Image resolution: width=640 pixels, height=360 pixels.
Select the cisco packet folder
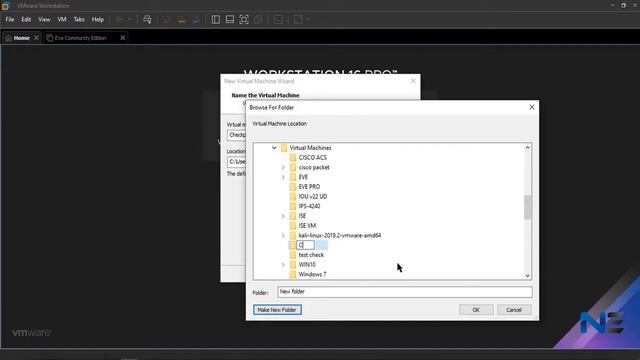(x=314, y=167)
